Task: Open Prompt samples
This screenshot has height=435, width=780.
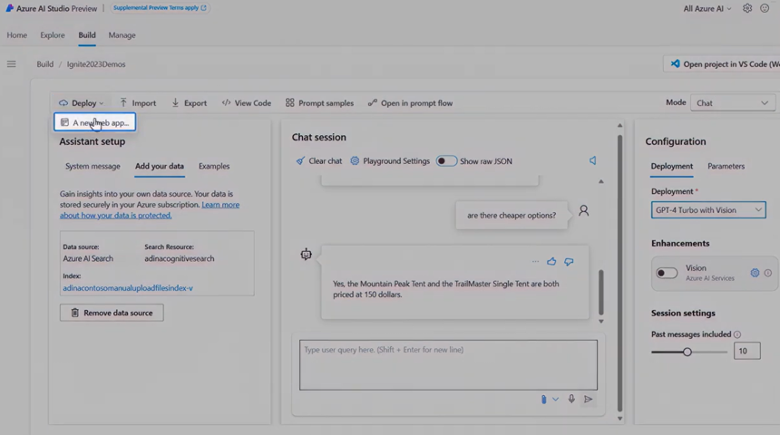Action: [x=319, y=103]
